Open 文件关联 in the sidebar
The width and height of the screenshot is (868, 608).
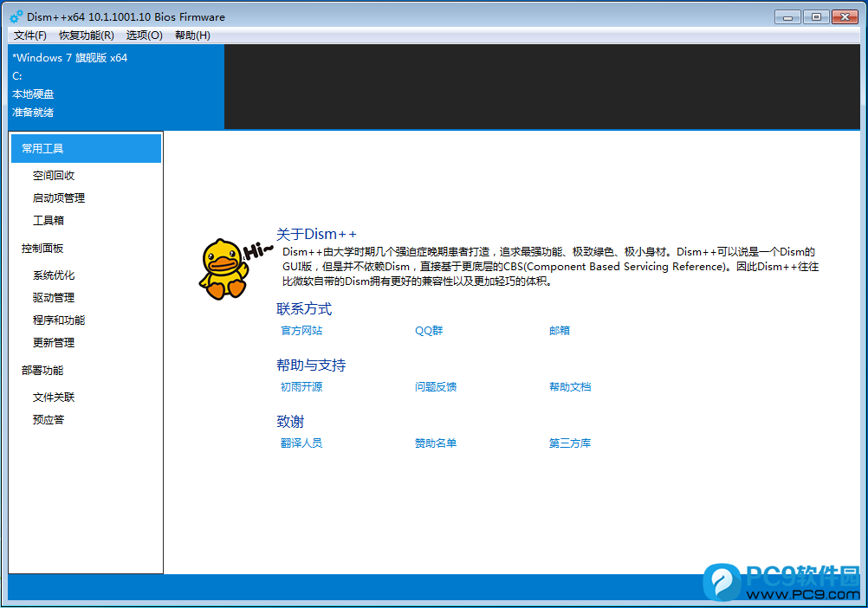(x=53, y=398)
